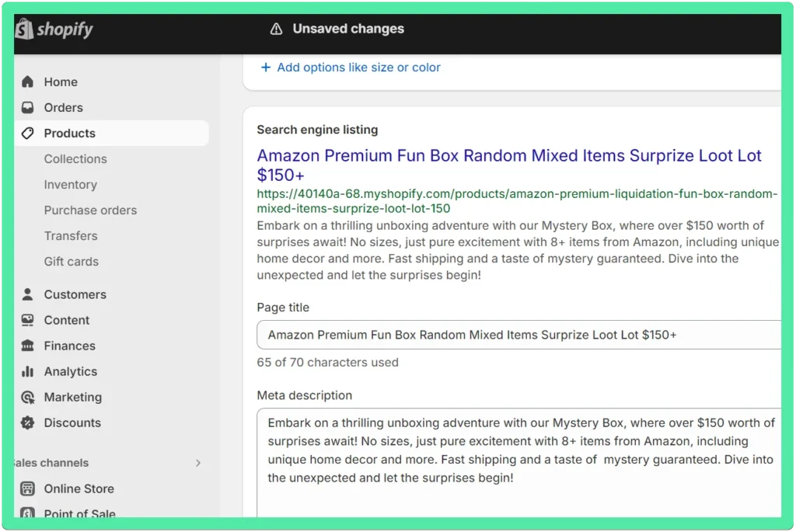Click the Unsaved changes warning triangle icon

276,29
